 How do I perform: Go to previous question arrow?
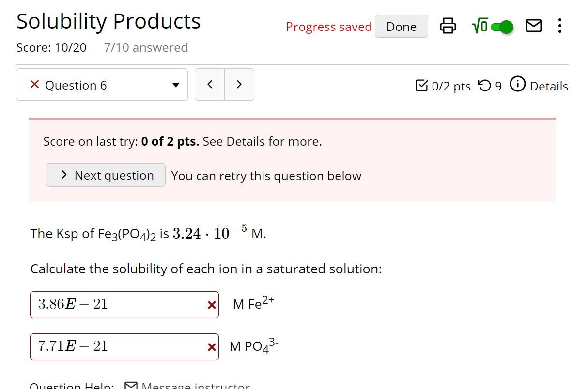pos(210,85)
